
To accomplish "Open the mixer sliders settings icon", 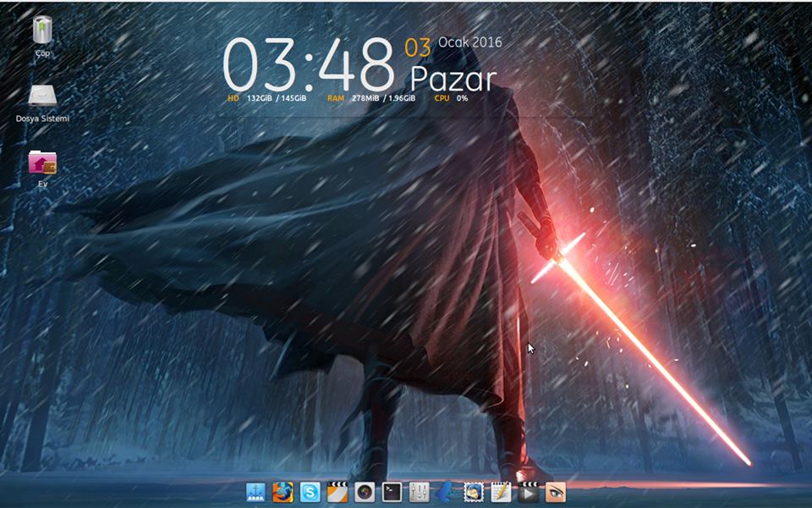I will (x=419, y=492).
